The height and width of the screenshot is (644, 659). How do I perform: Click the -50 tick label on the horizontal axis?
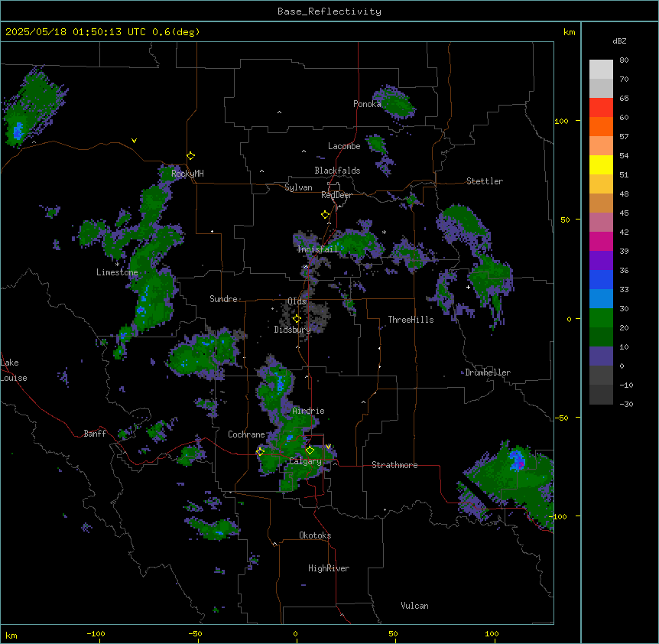tap(195, 633)
